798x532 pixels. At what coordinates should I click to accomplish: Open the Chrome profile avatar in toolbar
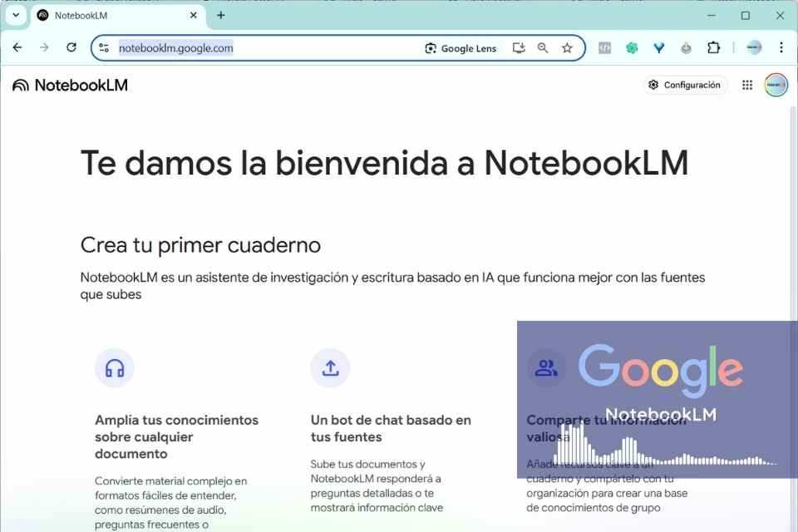coord(754,48)
